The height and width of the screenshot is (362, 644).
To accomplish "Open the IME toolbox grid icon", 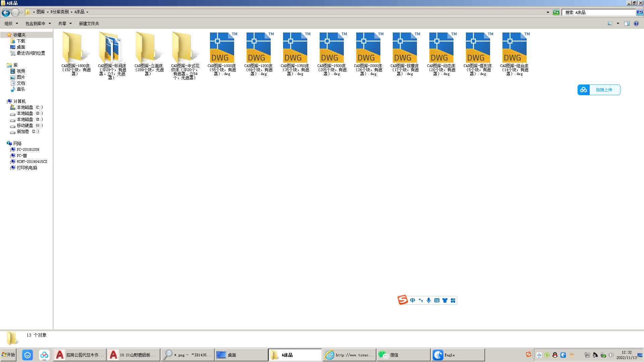I will 453,300.
